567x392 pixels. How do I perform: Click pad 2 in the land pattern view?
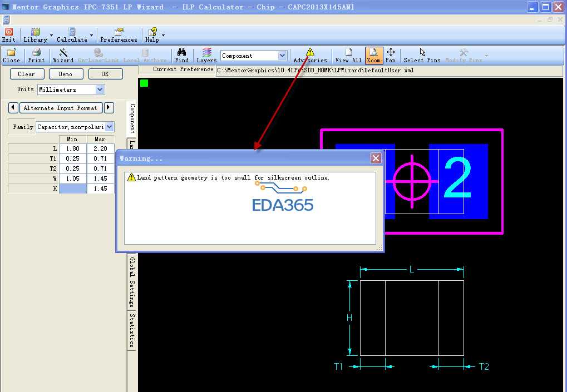[458, 181]
